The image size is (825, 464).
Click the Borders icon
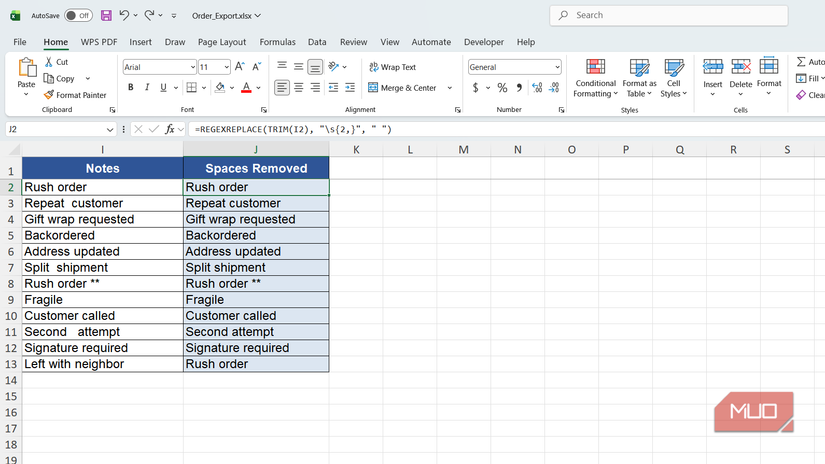[192, 87]
